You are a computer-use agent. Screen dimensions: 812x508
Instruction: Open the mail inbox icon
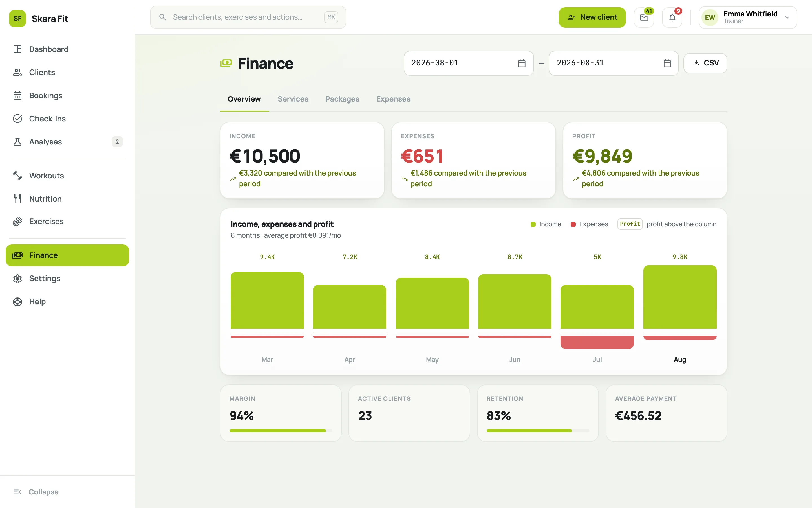tap(644, 17)
